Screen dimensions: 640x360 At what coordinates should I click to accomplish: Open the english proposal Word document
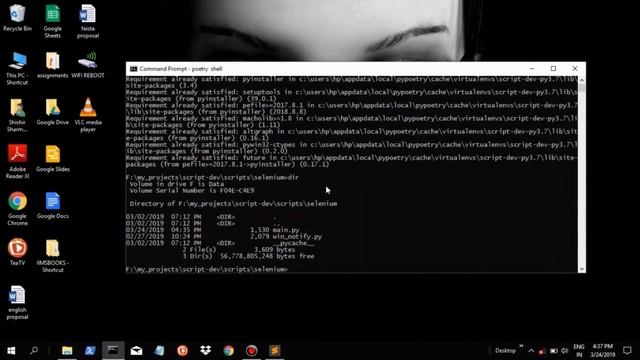(17, 302)
